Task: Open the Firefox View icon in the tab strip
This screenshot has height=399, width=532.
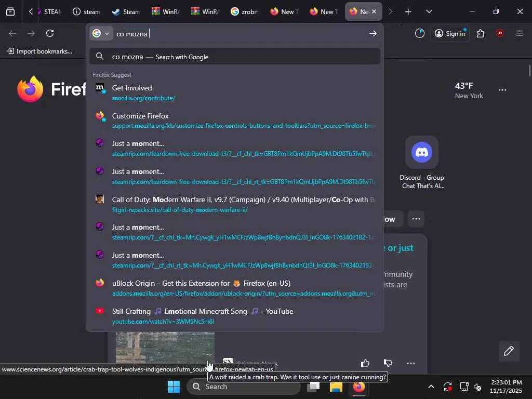Action: (10, 11)
